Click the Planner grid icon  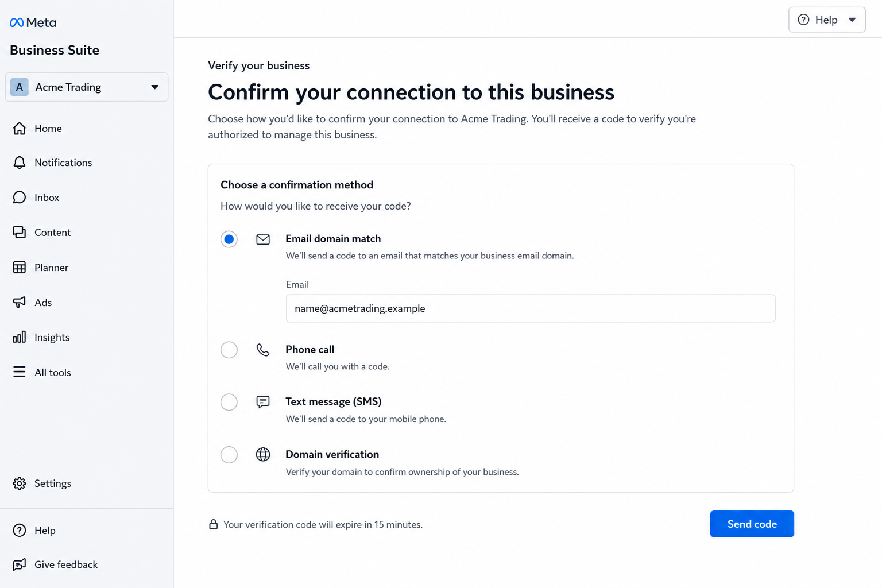[x=20, y=268]
